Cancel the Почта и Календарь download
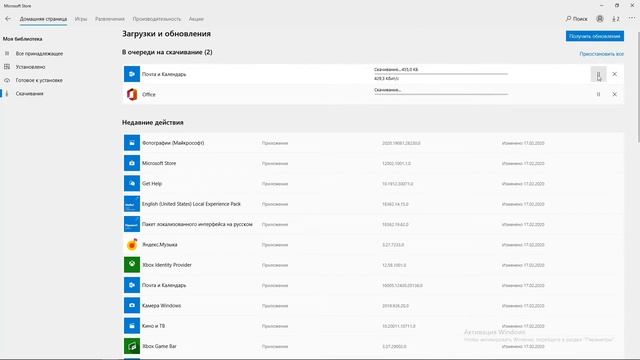640x360 pixels. point(614,74)
